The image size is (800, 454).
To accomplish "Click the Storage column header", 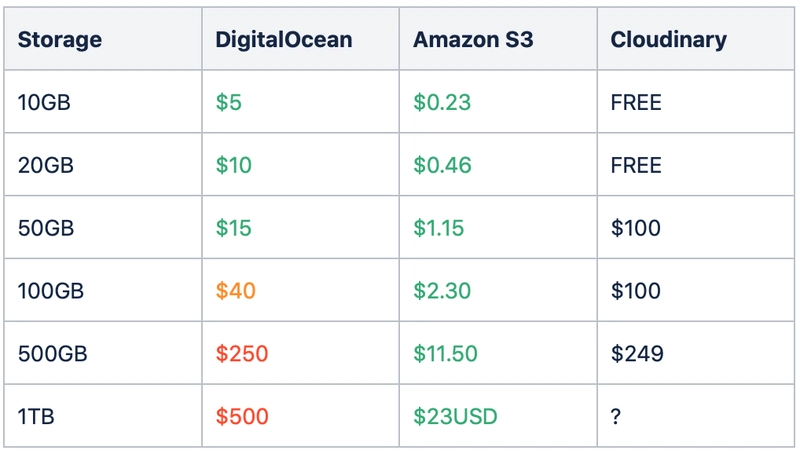I will (x=60, y=40).
